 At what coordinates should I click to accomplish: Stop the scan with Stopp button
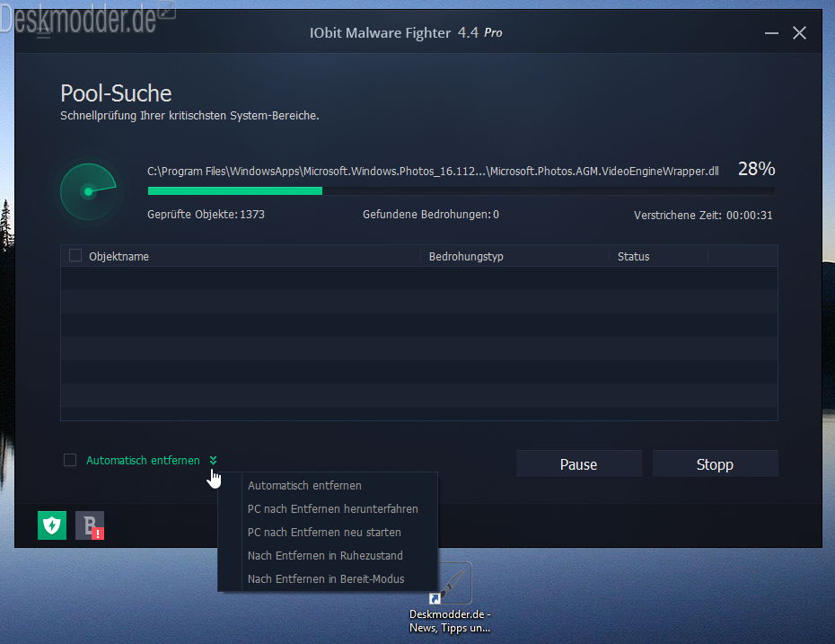coord(716,464)
